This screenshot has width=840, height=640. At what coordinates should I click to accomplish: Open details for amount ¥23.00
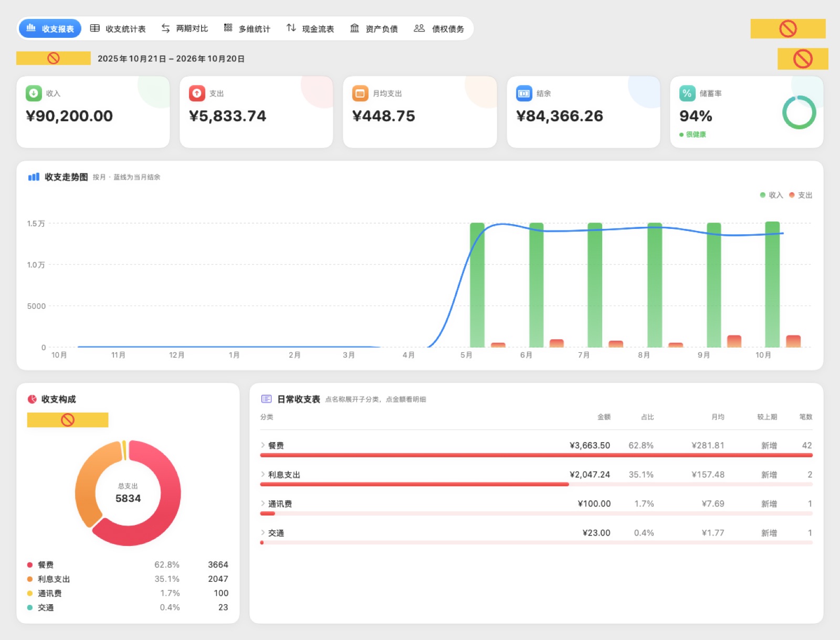coord(596,533)
